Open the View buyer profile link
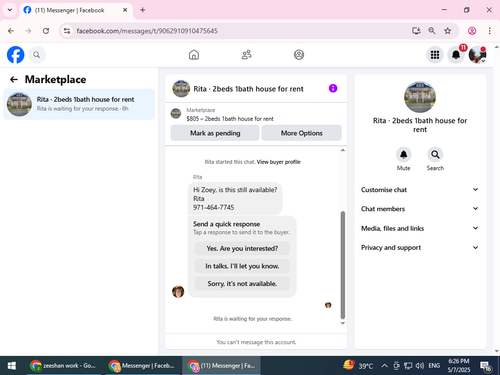Viewport: 500px width, 375px height. click(278, 162)
